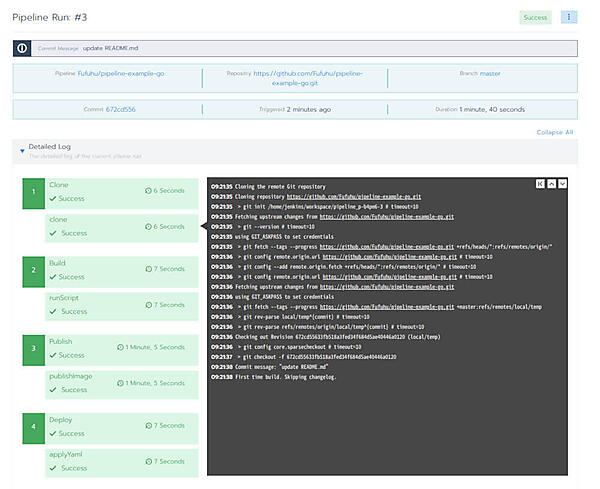Open commit 672cd556 link
Screen dimensions: 600x489
pyautogui.click(x=121, y=109)
